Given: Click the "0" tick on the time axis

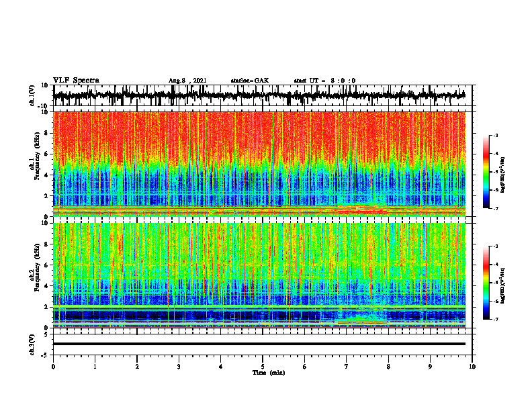Looking at the screenshot, I should 53,367.
